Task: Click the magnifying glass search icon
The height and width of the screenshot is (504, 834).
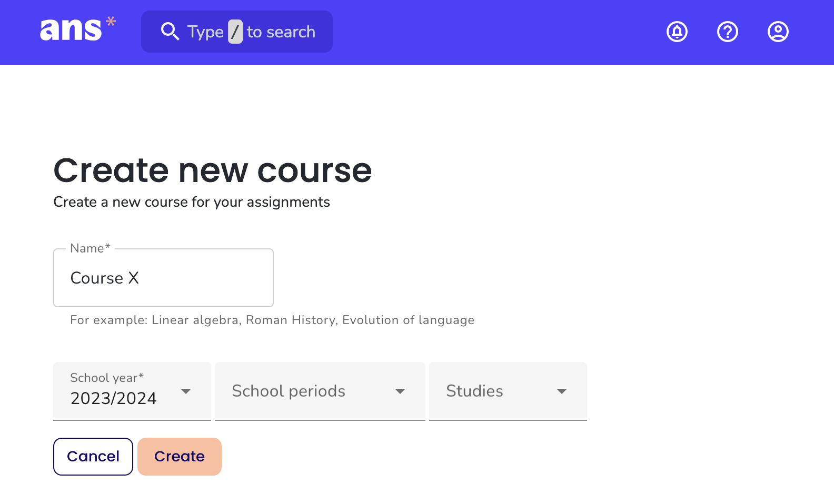Action: click(170, 32)
